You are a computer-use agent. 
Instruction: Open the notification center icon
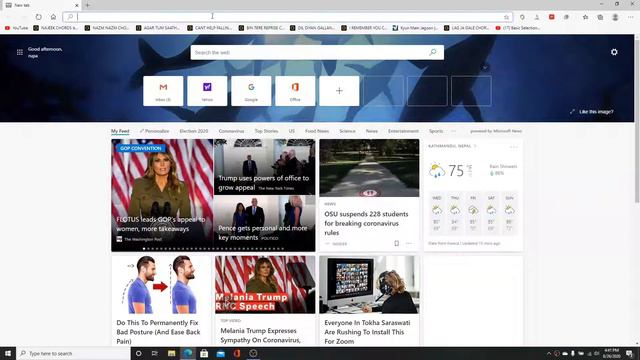(x=630, y=353)
